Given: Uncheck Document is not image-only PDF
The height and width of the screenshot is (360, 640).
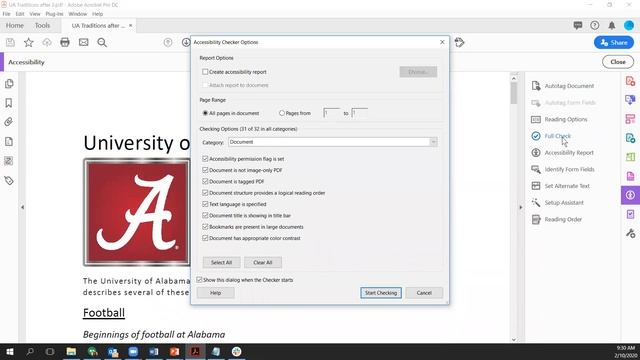Looking at the screenshot, I should coord(205,170).
